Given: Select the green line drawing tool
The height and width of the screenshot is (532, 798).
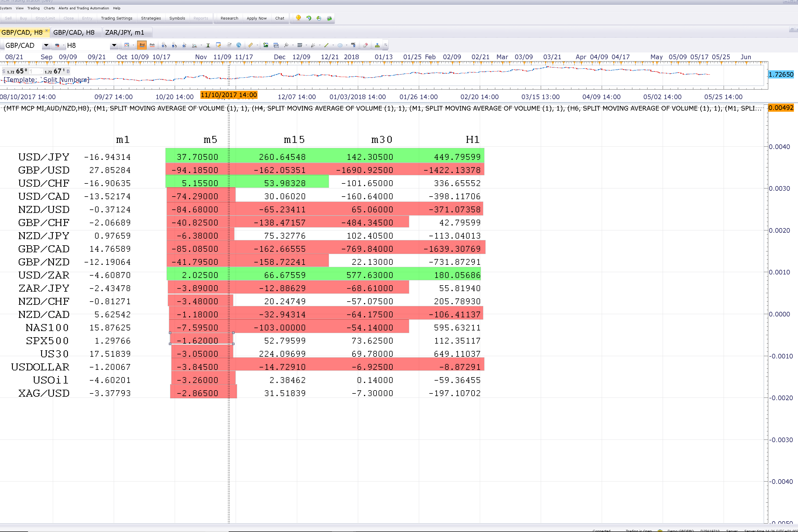Looking at the screenshot, I should click(326, 45).
